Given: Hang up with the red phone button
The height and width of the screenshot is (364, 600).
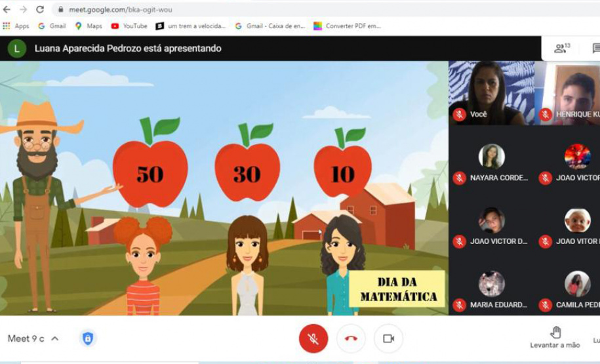Looking at the screenshot, I should click(x=351, y=338).
